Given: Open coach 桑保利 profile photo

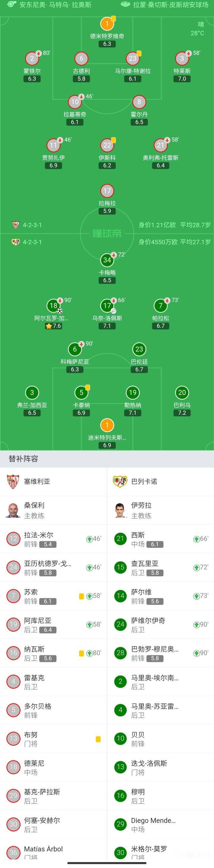Looking at the screenshot, I should pos(13,510).
